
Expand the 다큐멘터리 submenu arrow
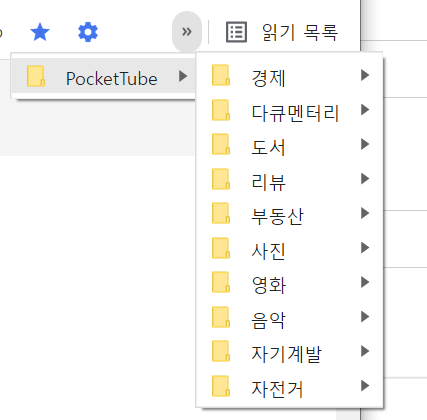pyautogui.click(x=365, y=109)
